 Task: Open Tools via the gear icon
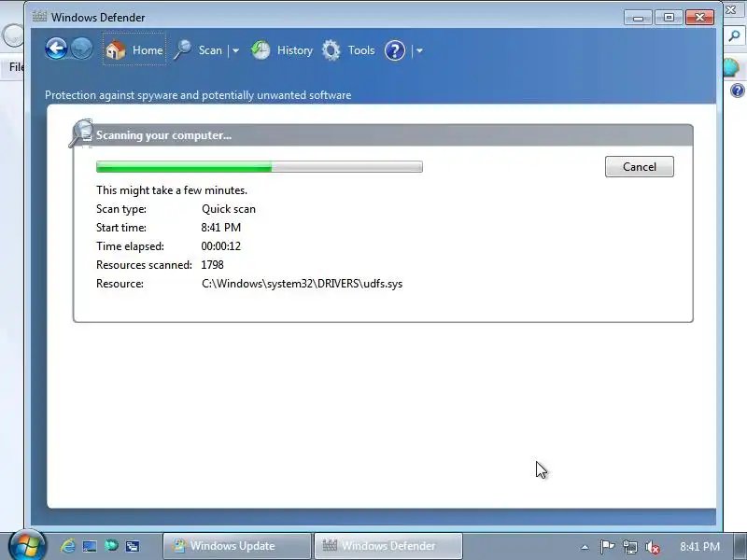331,50
